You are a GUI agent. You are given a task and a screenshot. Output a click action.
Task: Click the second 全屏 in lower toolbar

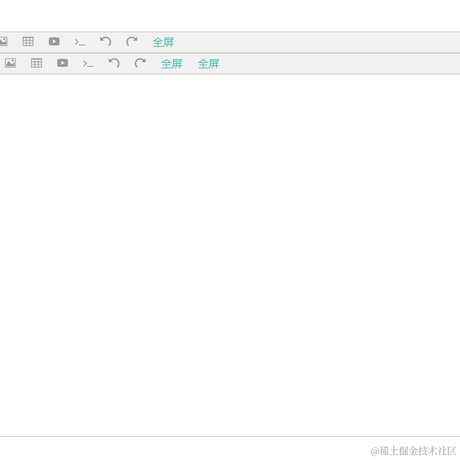point(209,64)
